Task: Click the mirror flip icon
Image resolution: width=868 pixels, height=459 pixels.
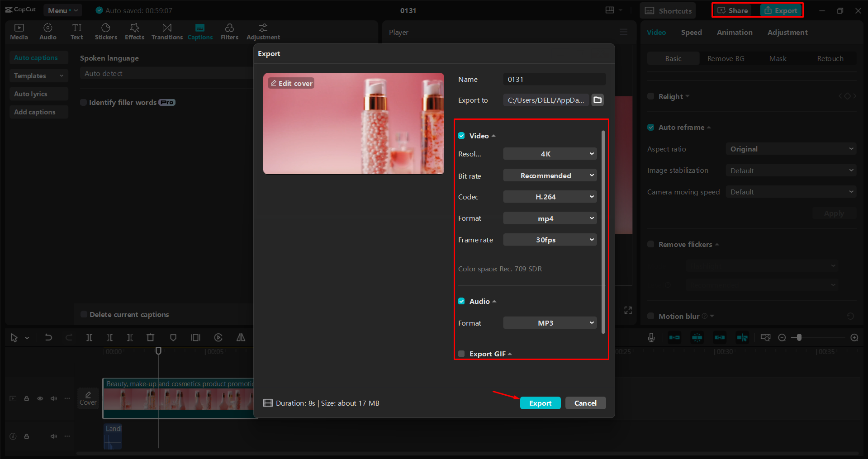Action: [x=241, y=337]
